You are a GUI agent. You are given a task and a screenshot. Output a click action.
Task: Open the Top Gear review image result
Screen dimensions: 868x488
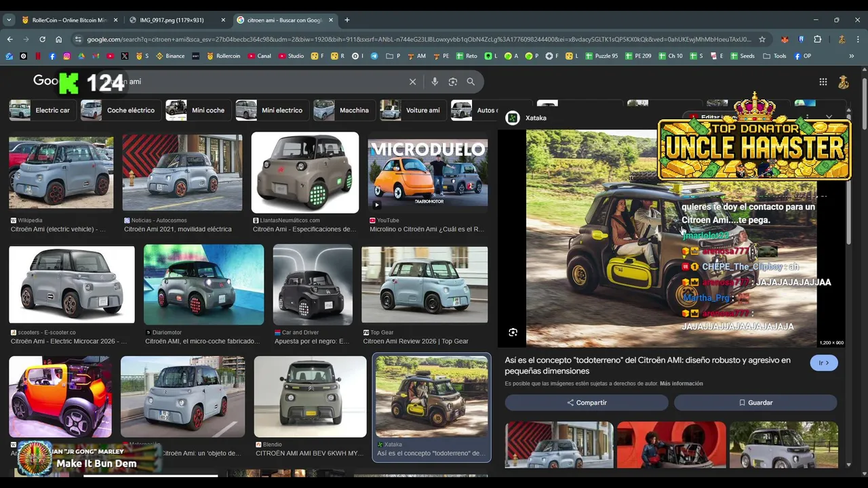point(425,284)
